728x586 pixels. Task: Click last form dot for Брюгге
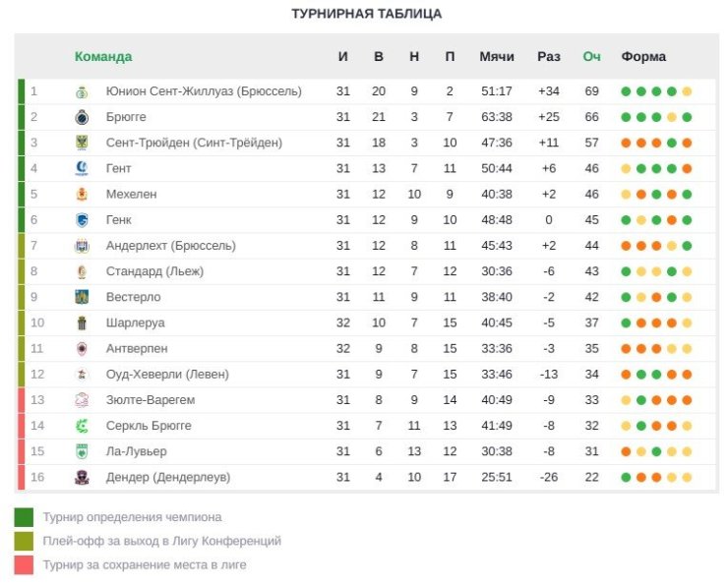pos(687,117)
